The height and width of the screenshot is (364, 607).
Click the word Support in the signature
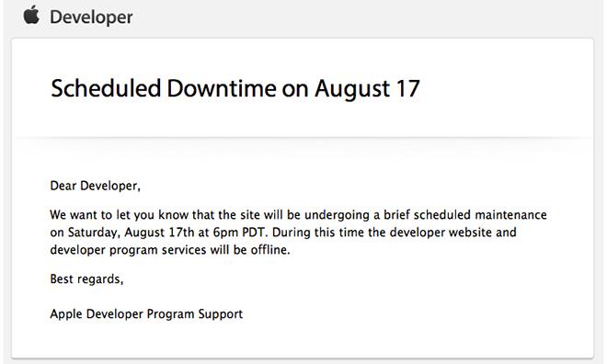(221, 314)
